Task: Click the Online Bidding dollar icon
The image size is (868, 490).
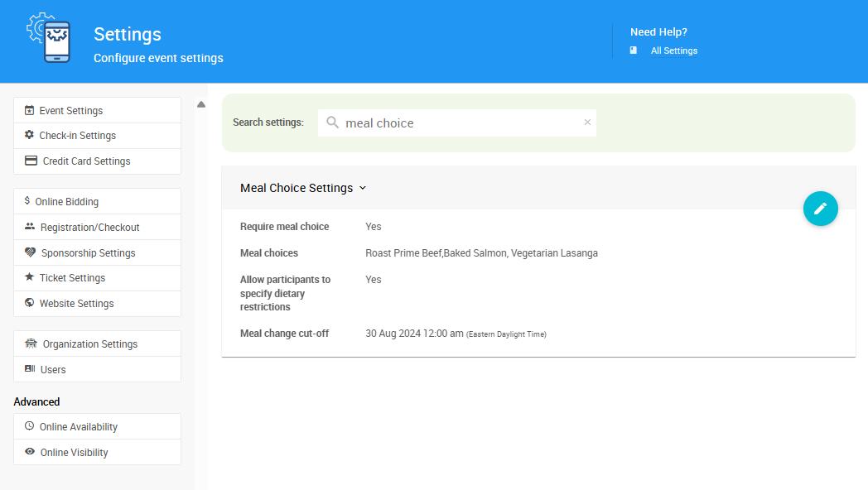Action: coord(27,201)
